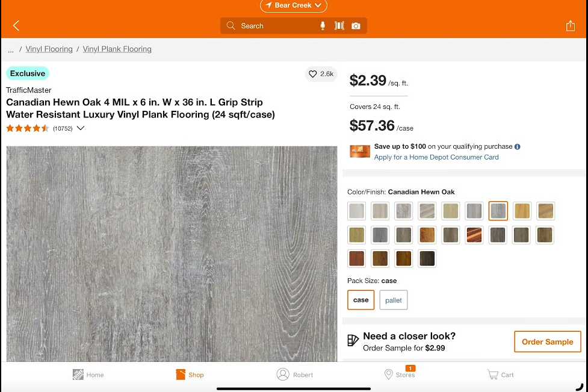This screenshot has width=588, height=392.
Task: Choose second medium brown swatch third row
Action: tap(380, 258)
